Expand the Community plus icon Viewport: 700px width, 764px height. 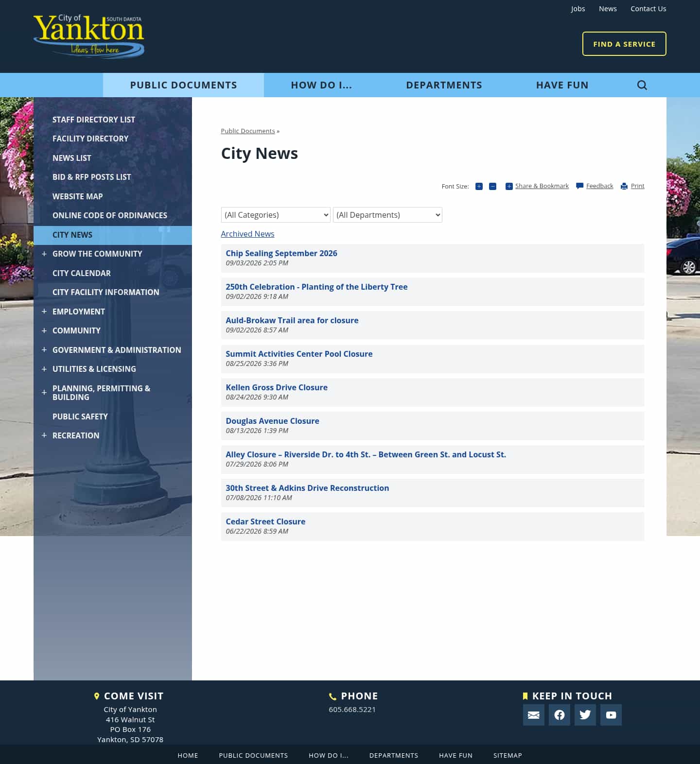coord(44,330)
